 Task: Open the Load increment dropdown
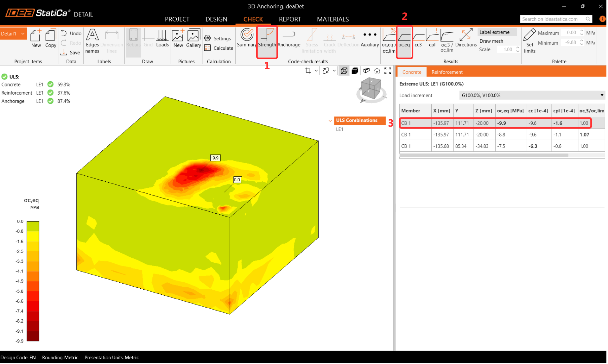point(532,95)
